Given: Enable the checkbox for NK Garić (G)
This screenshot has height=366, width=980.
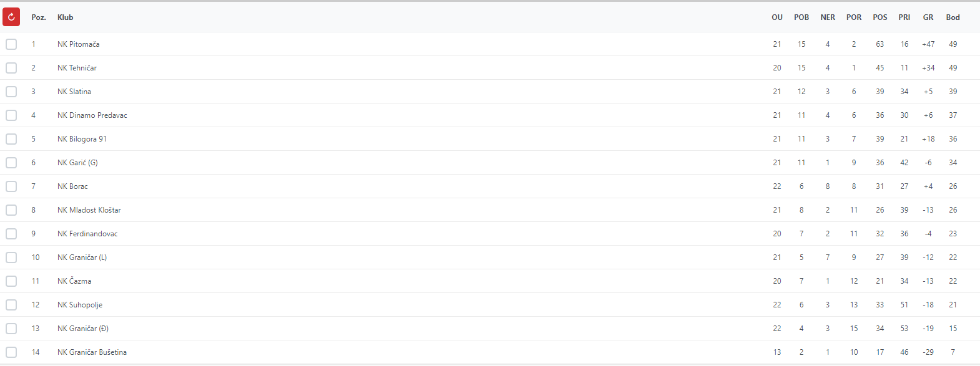Looking at the screenshot, I should pyautogui.click(x=11, y=163).
